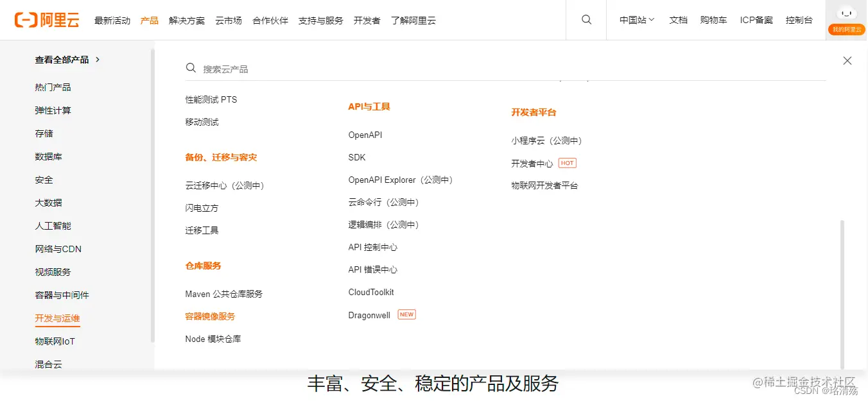Viewport: 868px width, 401px height.
Task: Open Node 模块仓库 link
Action: 213,339
